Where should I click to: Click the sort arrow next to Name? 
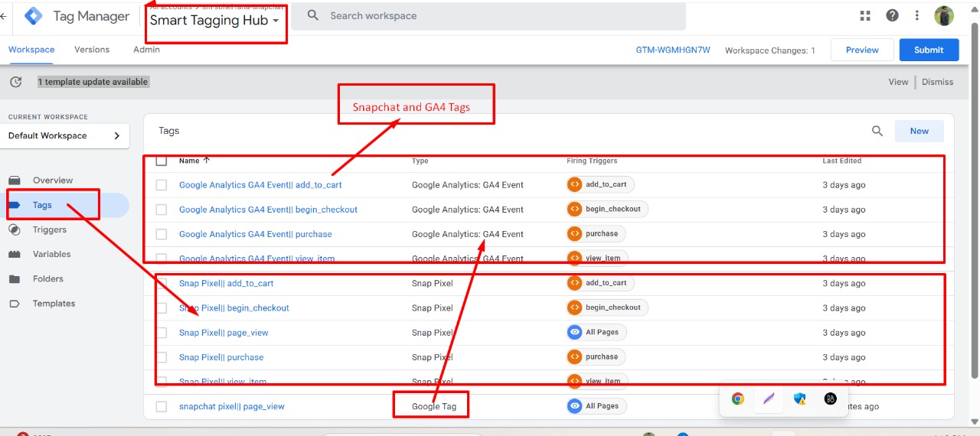click(206, 161)
